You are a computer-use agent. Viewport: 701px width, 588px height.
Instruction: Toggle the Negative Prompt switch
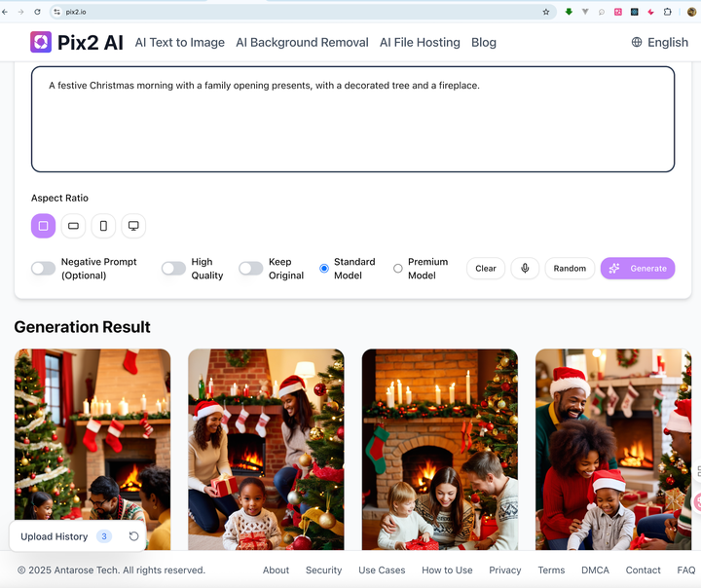pyautogui.click(x=44, y=269)
